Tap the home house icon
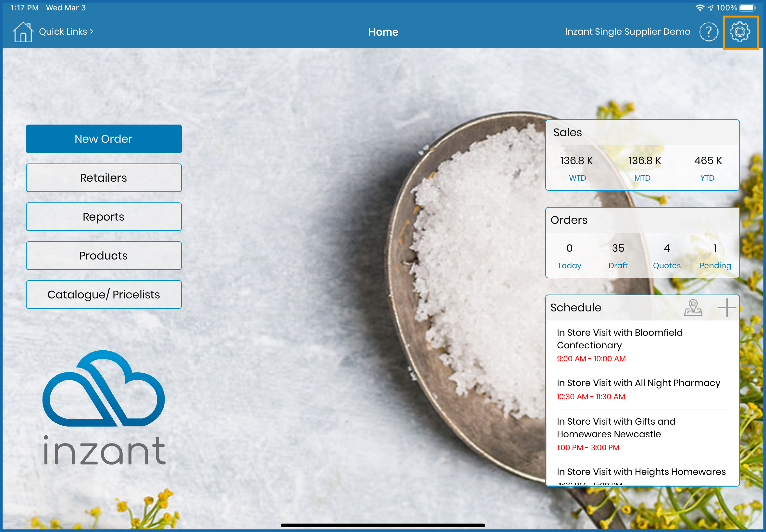 [23, 32]
